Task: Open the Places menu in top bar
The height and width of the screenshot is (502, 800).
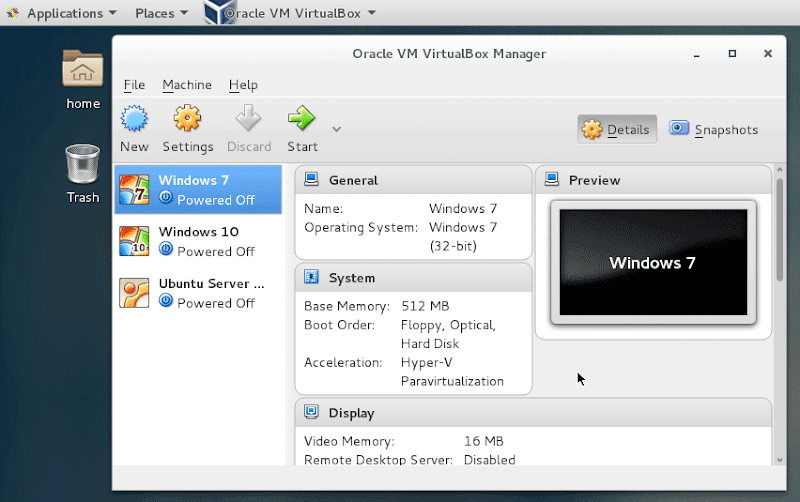Action: coord(161,13)
